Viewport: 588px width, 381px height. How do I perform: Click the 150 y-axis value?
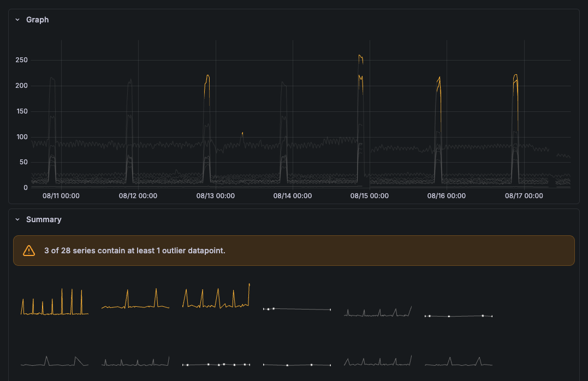click(x=22, y=111)
